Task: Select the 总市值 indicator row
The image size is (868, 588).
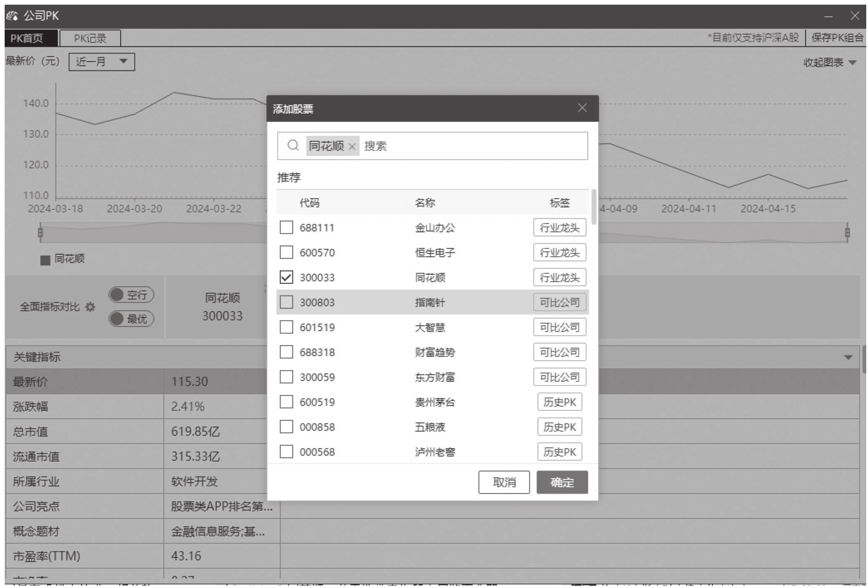Action: click(433, 432)
